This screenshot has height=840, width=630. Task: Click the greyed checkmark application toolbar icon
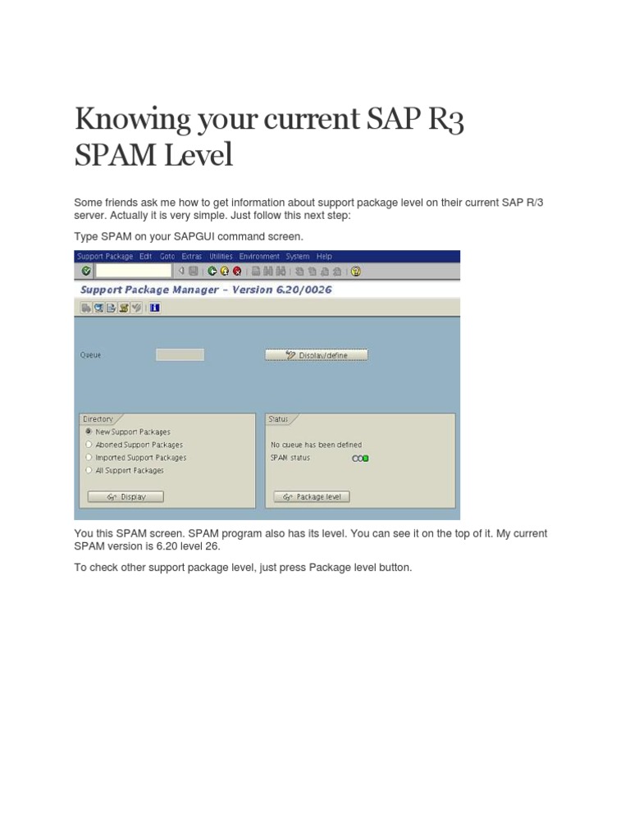click(x=136, y=308)
